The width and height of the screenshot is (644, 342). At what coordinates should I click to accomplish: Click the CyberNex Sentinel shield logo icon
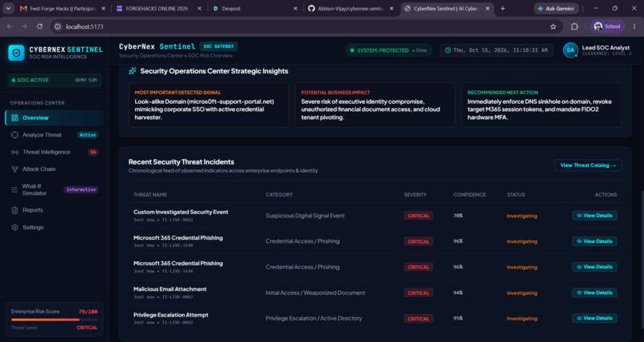click(17, 53)
